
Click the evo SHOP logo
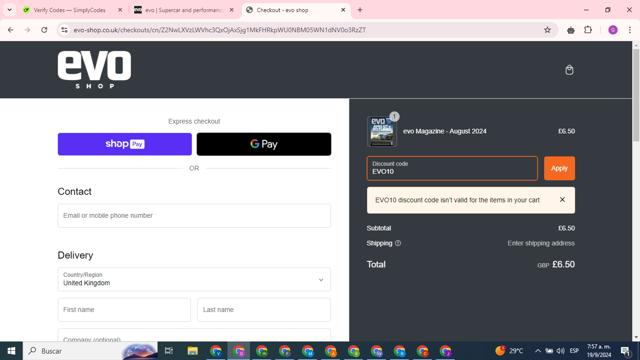(x=94, y=69)
